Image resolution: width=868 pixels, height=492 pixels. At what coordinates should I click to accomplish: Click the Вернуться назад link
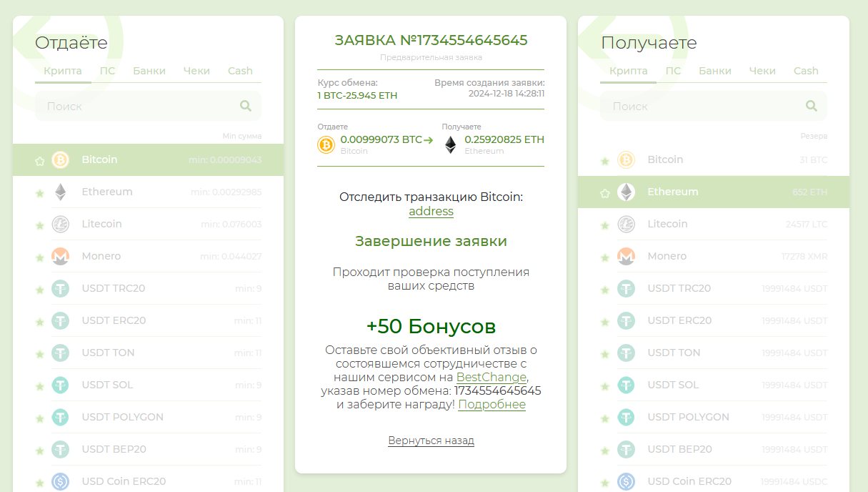431,441
